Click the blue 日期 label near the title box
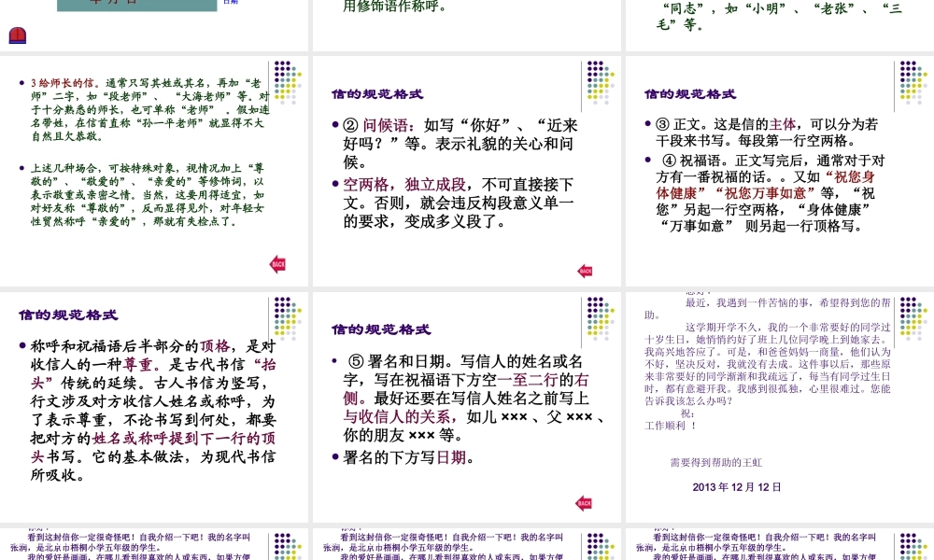 230,5
